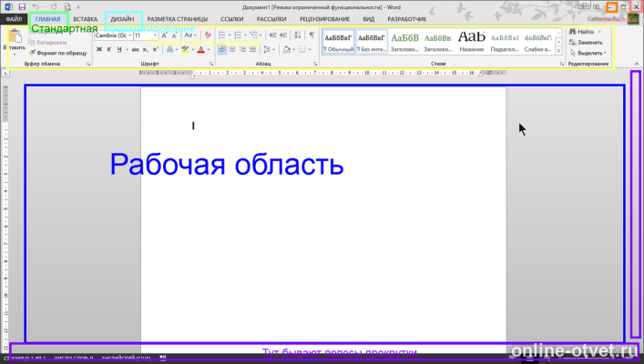Image resolution: width=644 pixels, height=364 pixels.
Task: Click the justify alignment icon
Action: tap(252, 50)
